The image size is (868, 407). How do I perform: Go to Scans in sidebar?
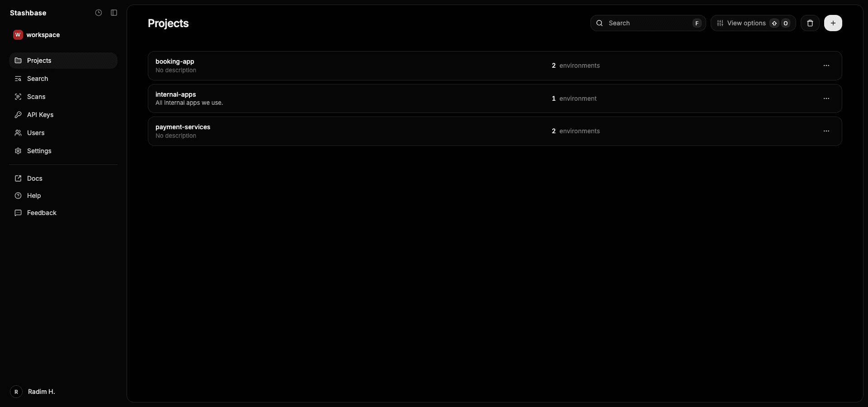[x=63, y=97]
